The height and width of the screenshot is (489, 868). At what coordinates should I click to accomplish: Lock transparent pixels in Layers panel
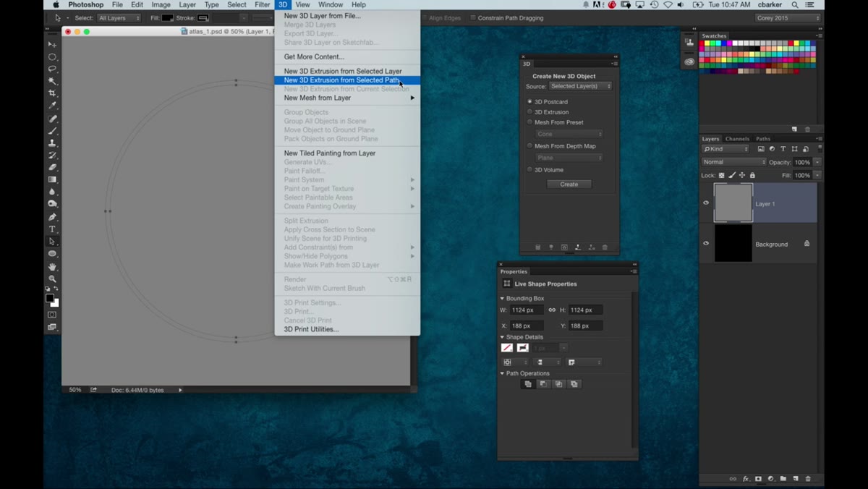click(x=722, y=175)
